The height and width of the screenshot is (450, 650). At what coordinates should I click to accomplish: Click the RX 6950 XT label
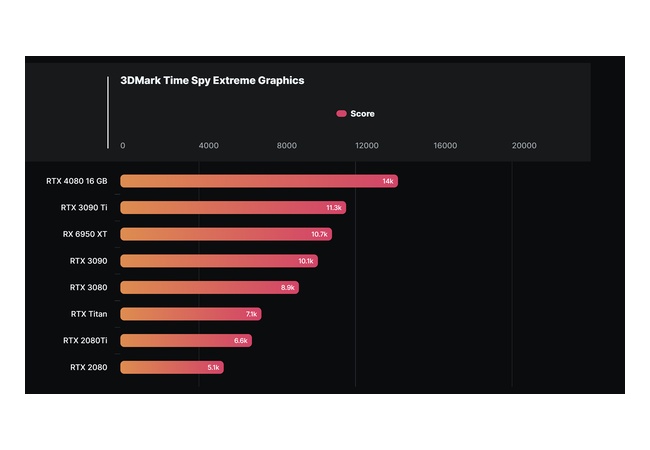pos(85,234)
